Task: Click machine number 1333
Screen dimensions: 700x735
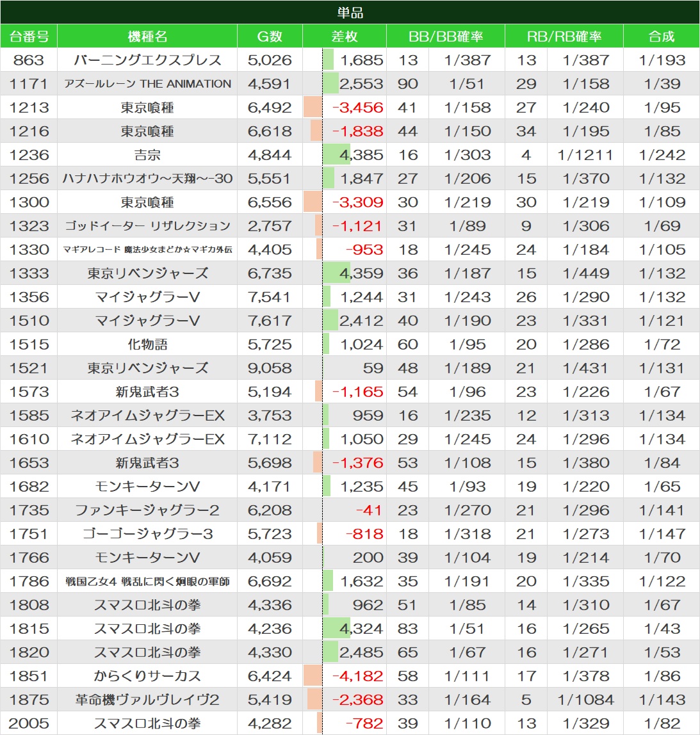Action: pyautogui.click(x=29, y=273)
